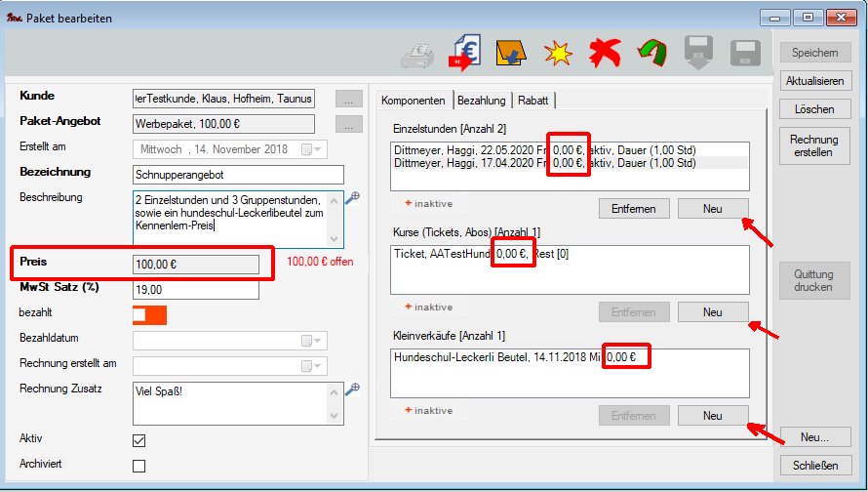
Task: Switch to the Bezahlung tab
Action: (x=482, y=101)
